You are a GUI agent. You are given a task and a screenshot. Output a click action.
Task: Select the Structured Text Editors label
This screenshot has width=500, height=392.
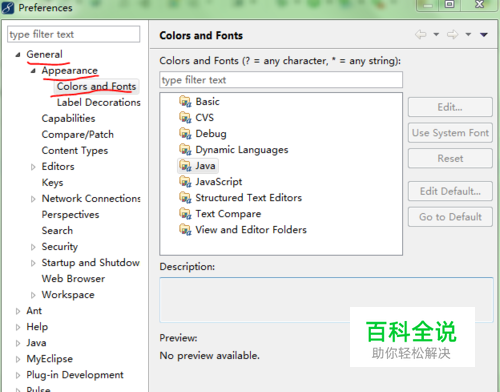tap(248, 198)
